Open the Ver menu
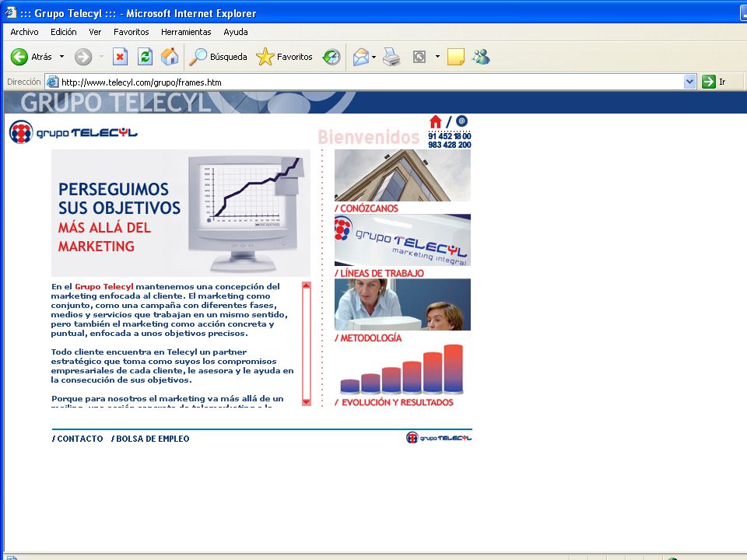Viewport: 747px width, 560px height. tap(95, 32)
